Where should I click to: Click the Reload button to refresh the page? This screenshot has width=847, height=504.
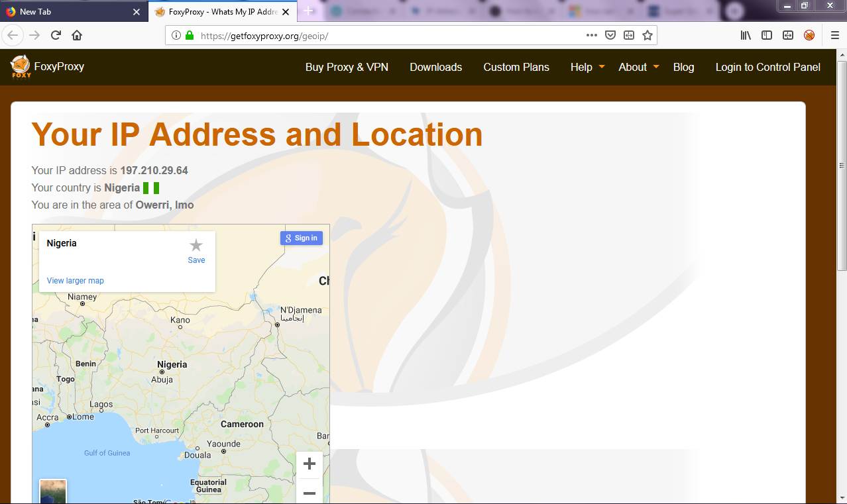pos(56,35)
